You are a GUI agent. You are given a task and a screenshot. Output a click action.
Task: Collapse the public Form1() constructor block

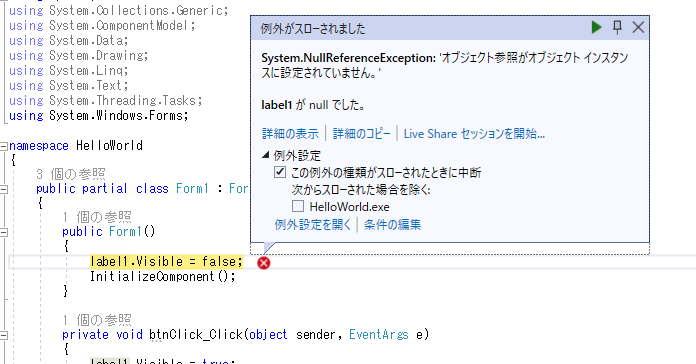point(4,232)
